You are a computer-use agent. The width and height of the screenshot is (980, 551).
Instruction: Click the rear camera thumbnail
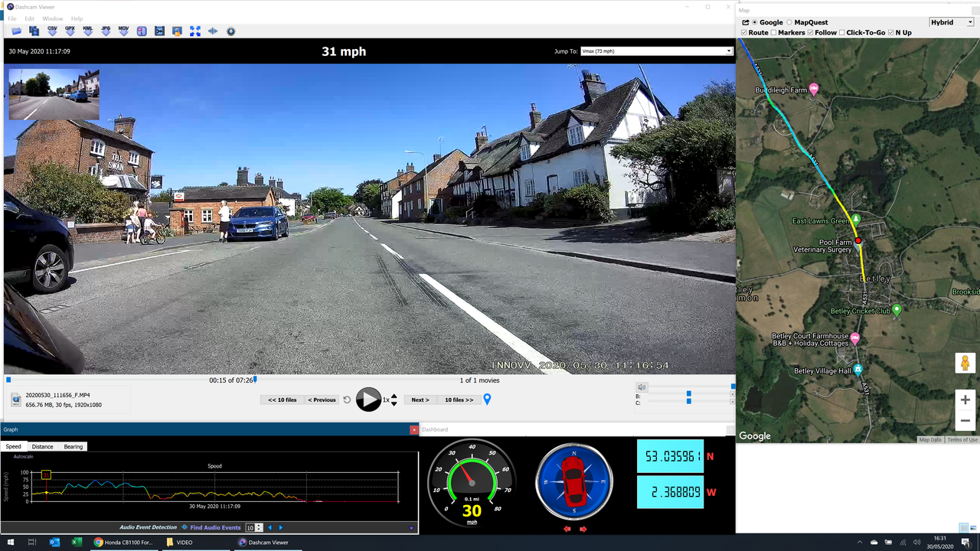pos(54,94)
